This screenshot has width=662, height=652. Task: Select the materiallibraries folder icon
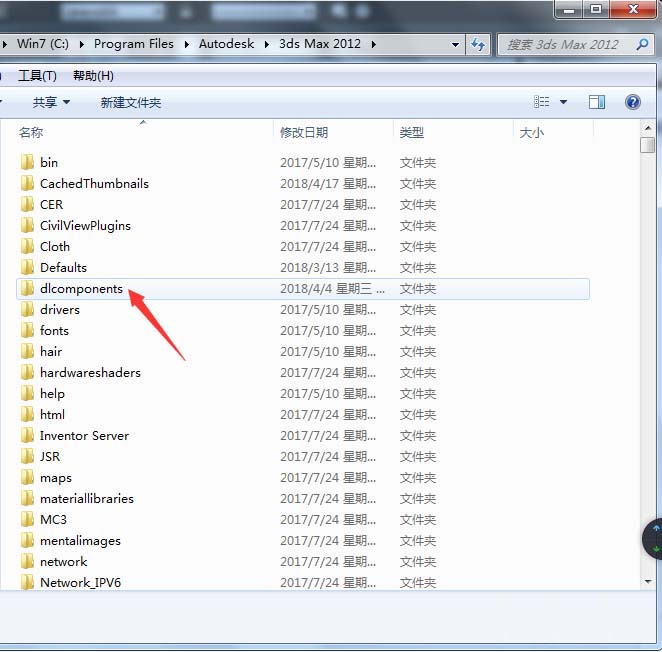[27, 498]
